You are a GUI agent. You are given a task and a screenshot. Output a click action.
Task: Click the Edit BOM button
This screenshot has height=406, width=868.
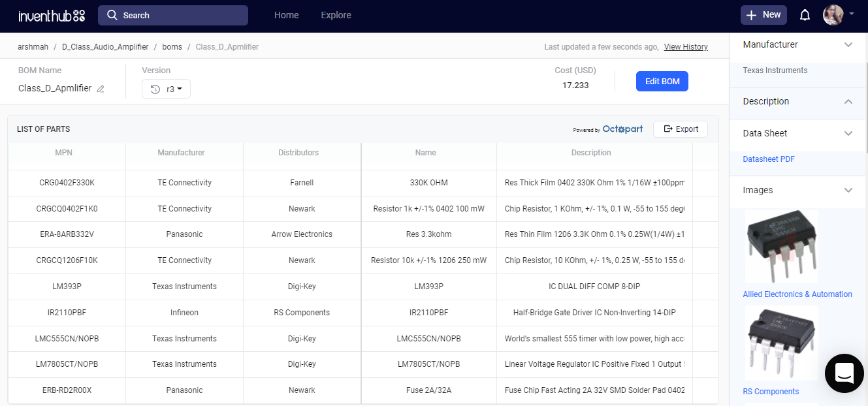(x=662, y=82)
